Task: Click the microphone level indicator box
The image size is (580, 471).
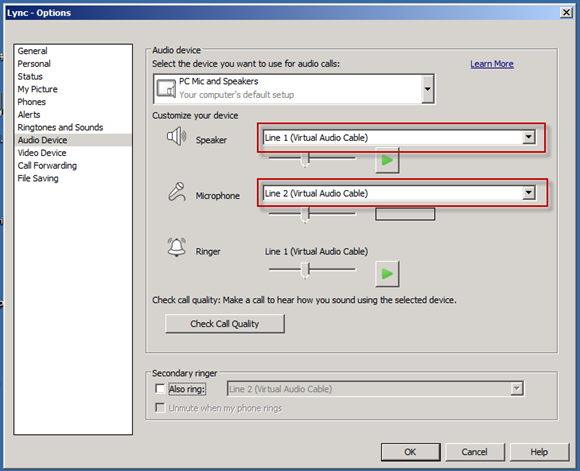Action: (x=405, y=214)
